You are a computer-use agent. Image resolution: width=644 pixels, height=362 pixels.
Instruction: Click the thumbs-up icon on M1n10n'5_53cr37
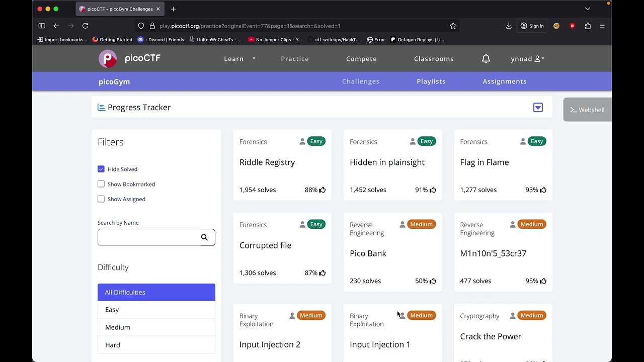[x=543, y=281]
